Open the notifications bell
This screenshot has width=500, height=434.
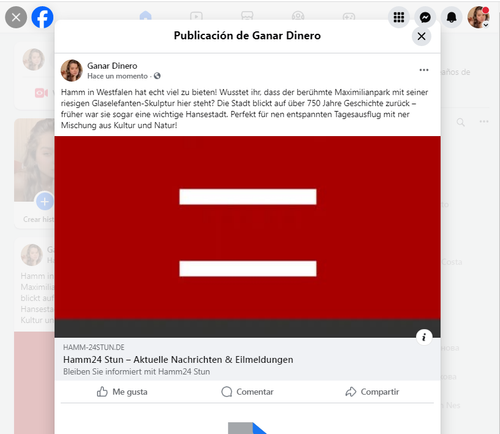point(451,17)
